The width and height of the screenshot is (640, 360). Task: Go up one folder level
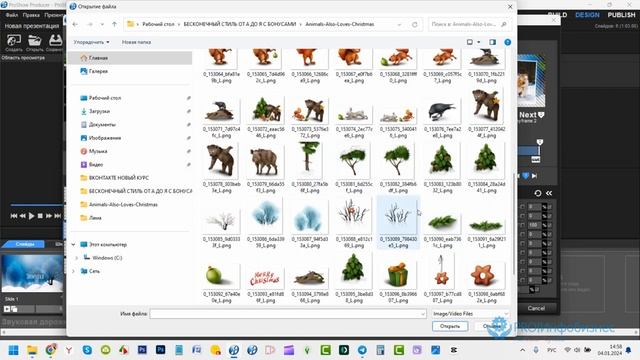[x=114, y=24]
